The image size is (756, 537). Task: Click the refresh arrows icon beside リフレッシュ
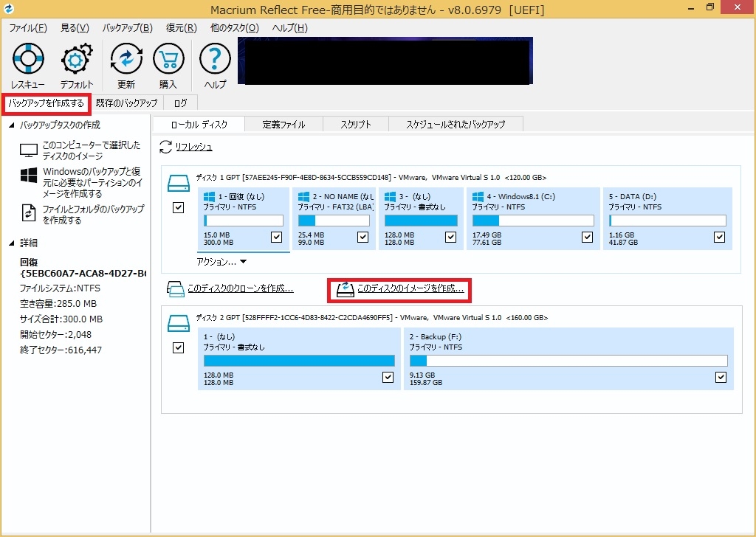[165, 147]
